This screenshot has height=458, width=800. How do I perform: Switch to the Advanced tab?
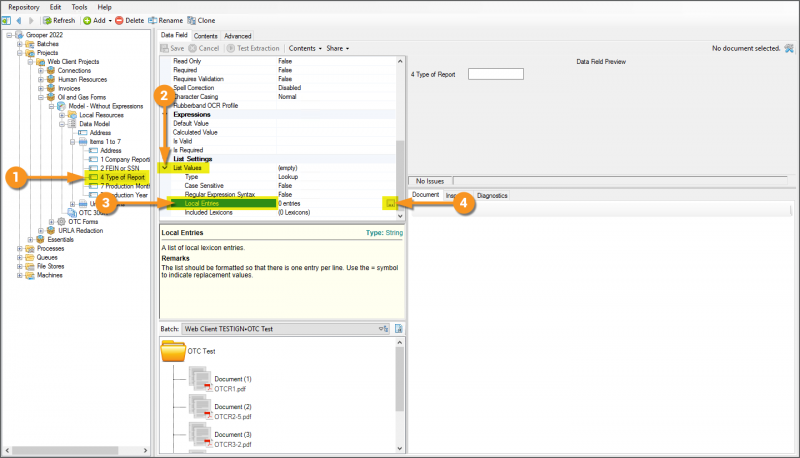[238, 36]
